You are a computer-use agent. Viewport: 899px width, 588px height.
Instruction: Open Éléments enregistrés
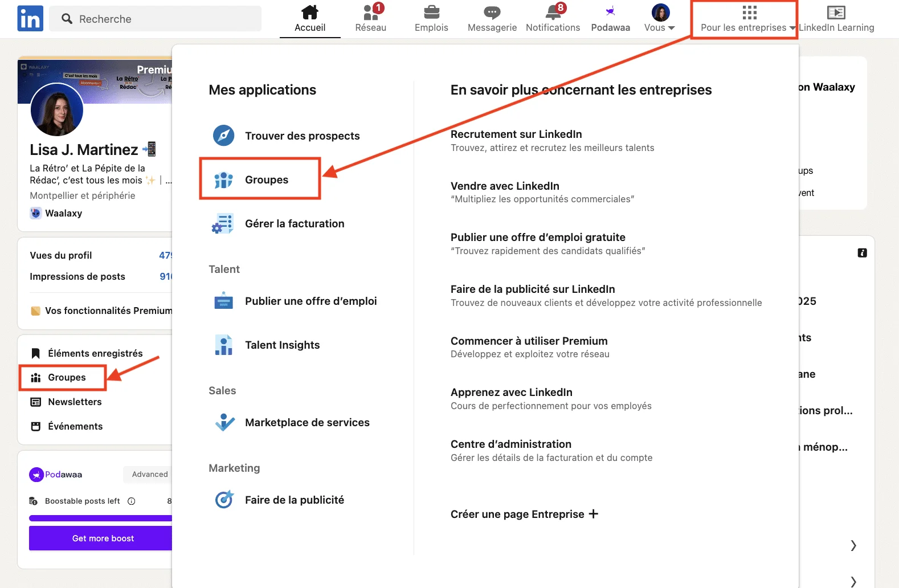coord(95,353)
